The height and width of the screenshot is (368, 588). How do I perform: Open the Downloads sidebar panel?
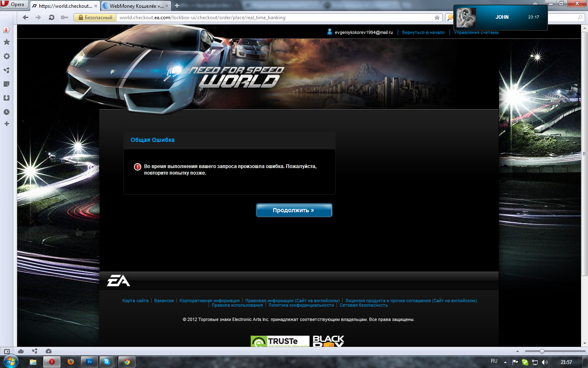click(x=7, y=98)
